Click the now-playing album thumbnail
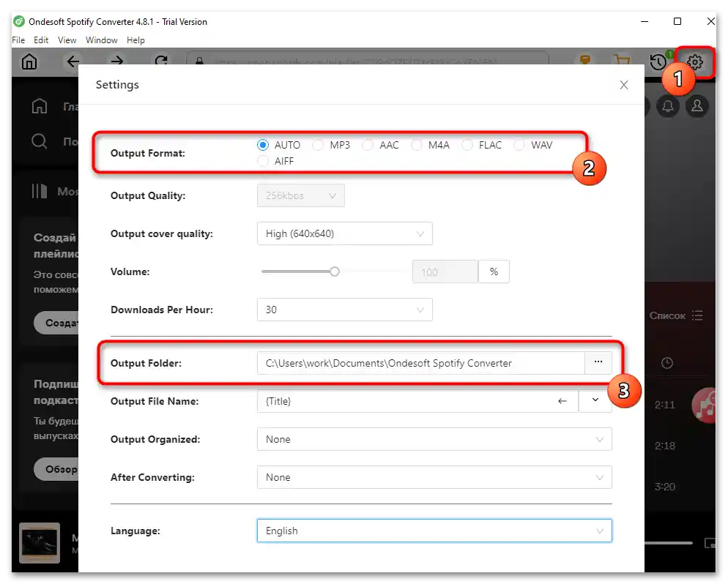728x584 pixels. [x=40, y=543]
